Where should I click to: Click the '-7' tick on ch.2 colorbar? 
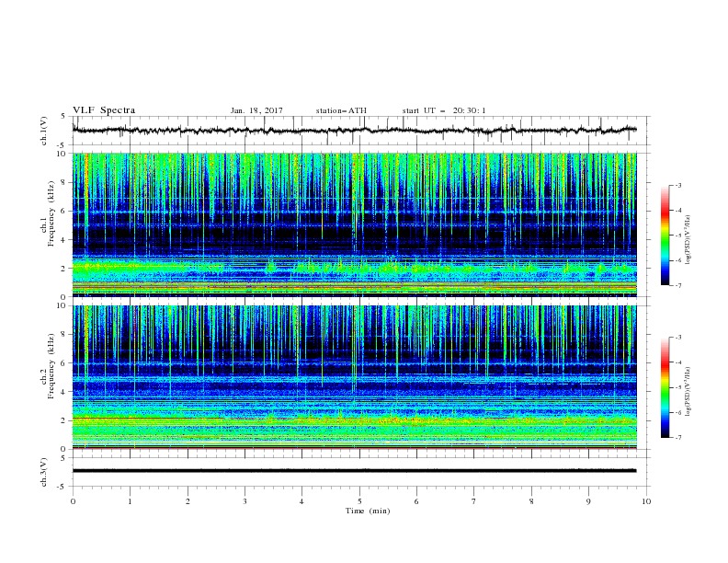(677, 437)
